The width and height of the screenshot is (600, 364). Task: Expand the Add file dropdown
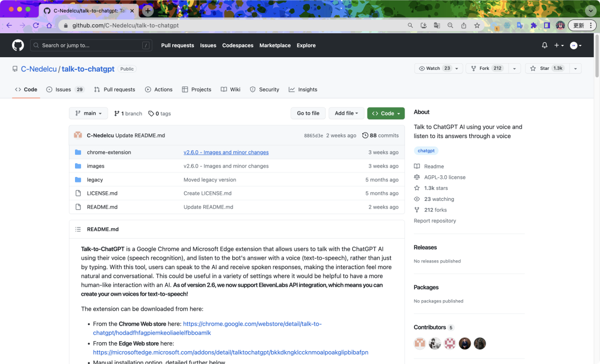tap(346, 113)
